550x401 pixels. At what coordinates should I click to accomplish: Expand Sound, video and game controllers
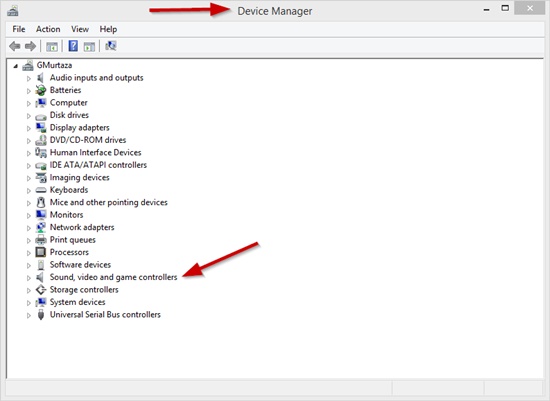point(29,278)
